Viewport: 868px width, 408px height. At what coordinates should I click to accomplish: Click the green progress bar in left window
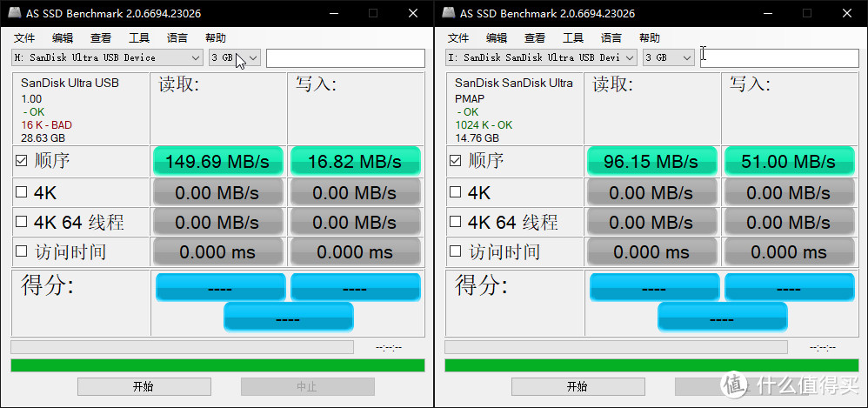point(217,365)
